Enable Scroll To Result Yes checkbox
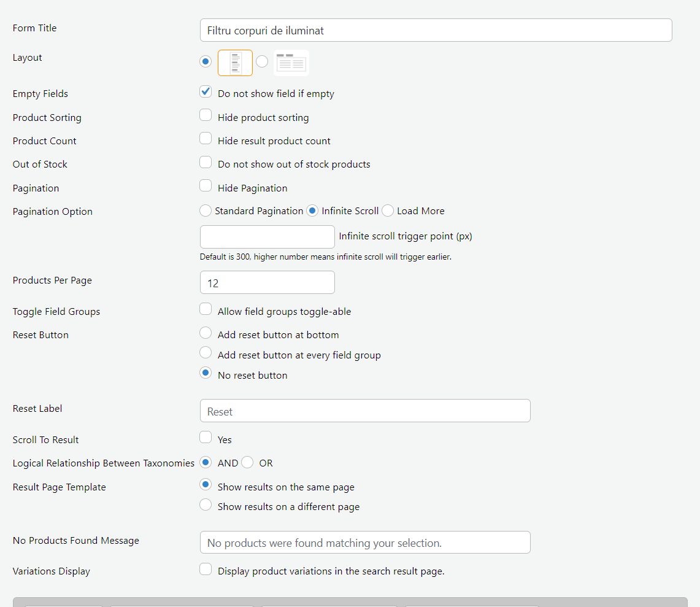 pos(206,437)
